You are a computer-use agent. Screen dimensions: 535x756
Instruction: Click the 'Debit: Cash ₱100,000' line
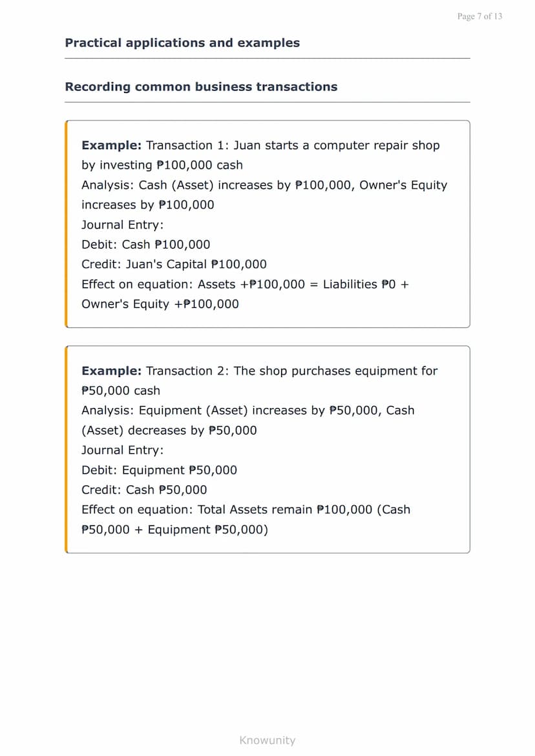[x=145, y=245]
